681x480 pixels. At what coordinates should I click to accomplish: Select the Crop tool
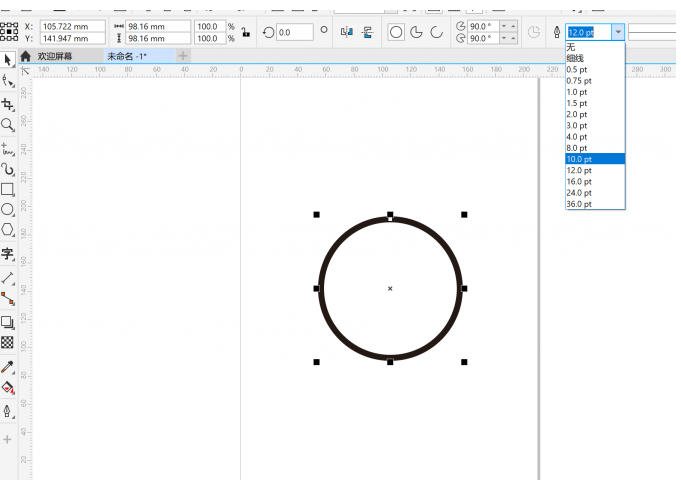coord(8,104)
